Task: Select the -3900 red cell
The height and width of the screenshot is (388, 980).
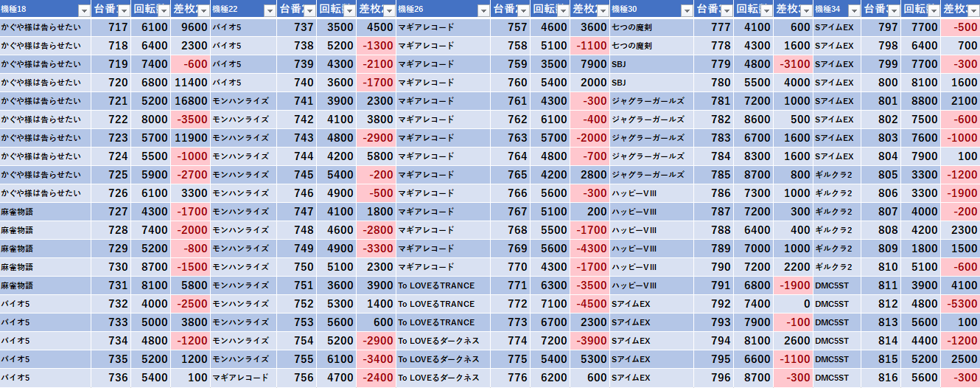Action: 589,341
